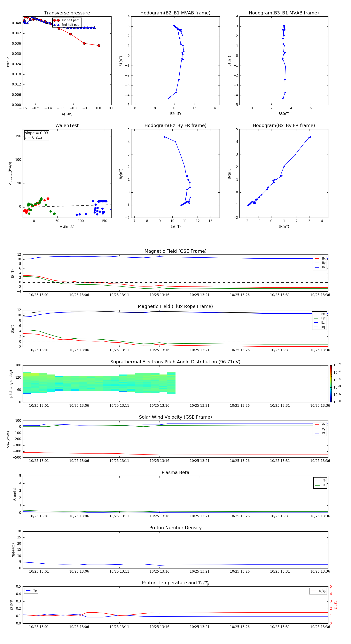Click the "Hodogram(Bx_By FR frame)" title
The width and height of the screenshot is (351, 644).
(284, 125)
